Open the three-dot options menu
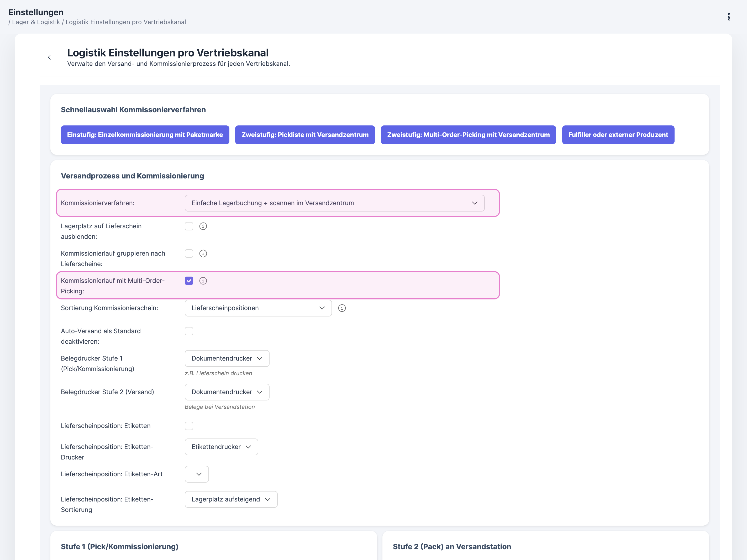Viewport: 747px width, 560px height. pos(729,17)
